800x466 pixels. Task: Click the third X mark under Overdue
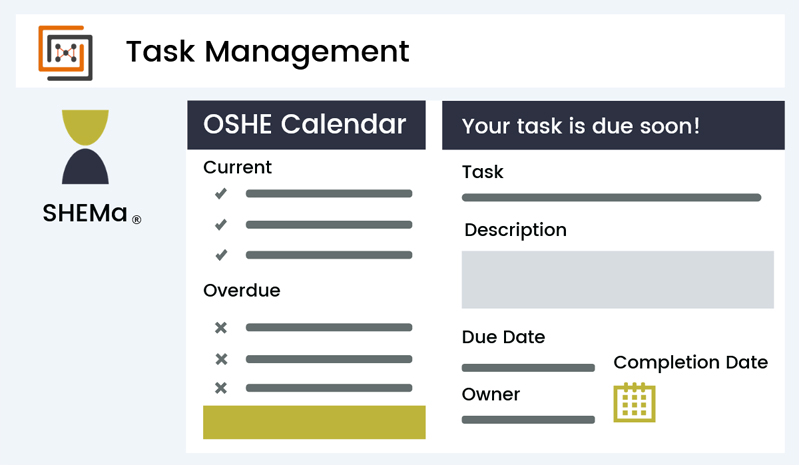pyautogui.click(x=221, y=388)
